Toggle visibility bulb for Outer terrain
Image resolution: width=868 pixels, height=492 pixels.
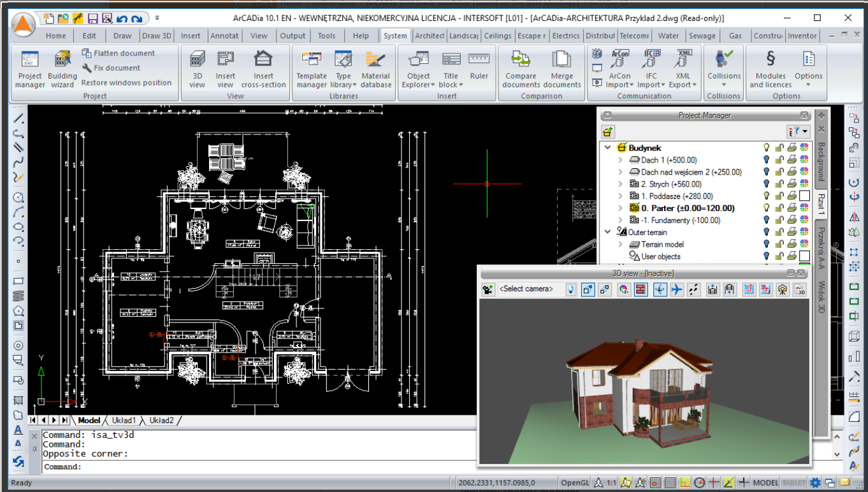click(x=767, y=233)
